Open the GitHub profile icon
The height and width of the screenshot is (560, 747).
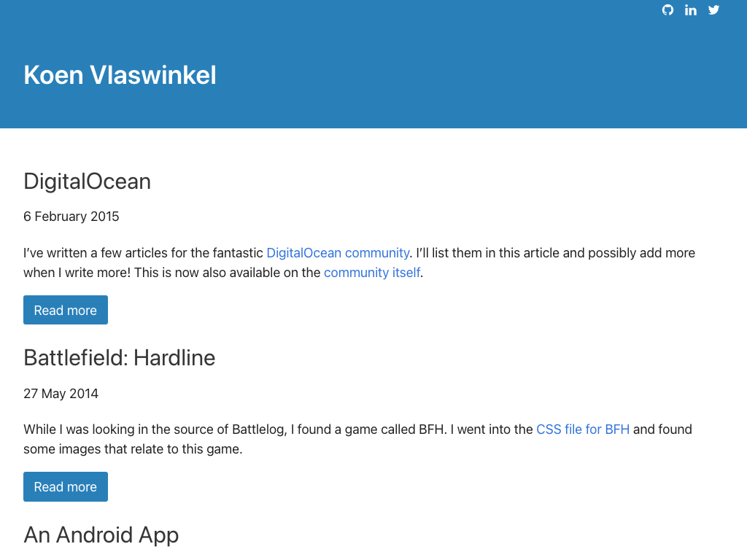pyautogui.click(x=667, y=10)
